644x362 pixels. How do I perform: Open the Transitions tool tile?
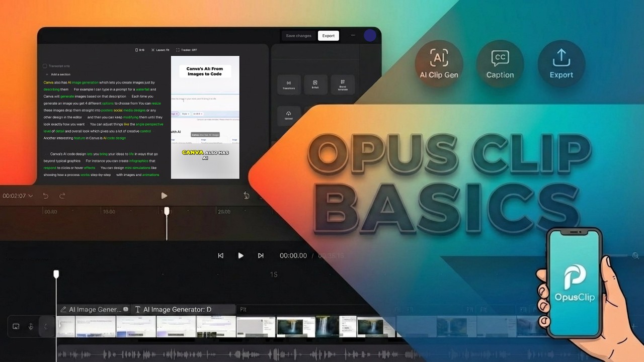click(289, 85)
